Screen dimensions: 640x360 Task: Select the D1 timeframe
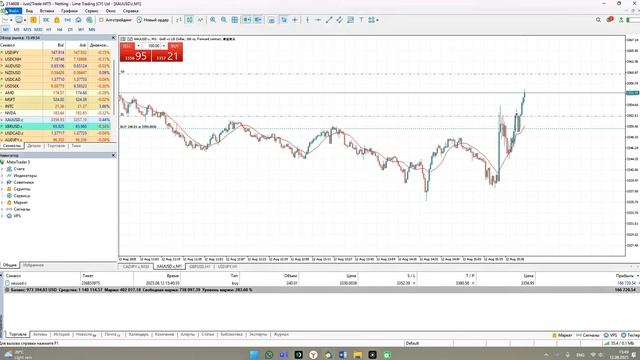click(x=70, y=29)
